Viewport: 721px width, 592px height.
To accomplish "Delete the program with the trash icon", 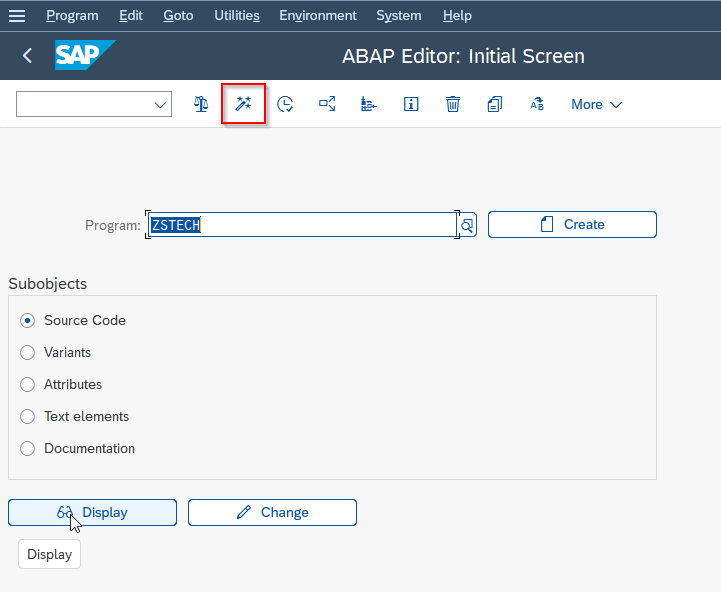I will pyautogui.click(x=453, y=104).
